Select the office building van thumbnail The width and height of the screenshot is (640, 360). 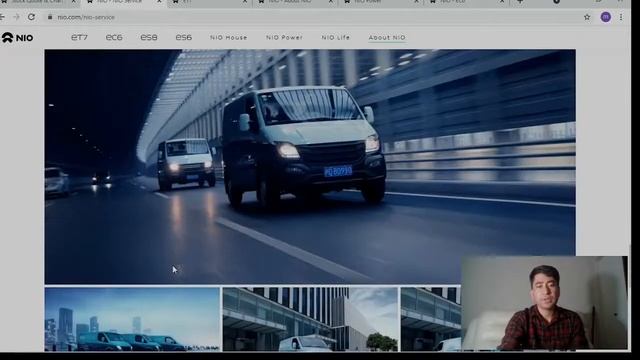pyautogui.click(x=310, y=319)
